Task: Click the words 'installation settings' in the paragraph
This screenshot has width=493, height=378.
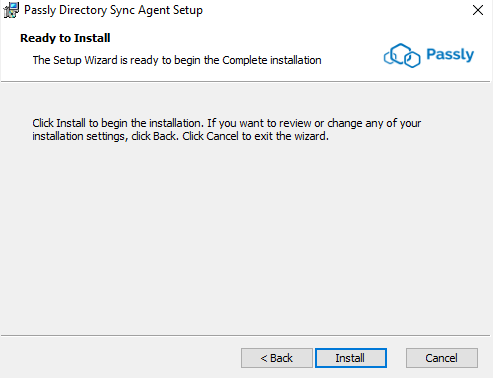Action: click(78, 136)
